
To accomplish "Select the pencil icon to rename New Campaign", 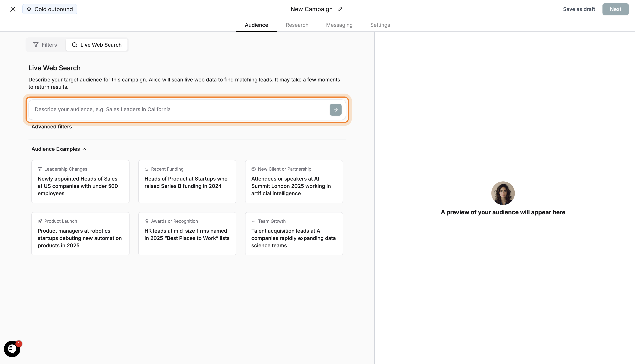I will [340, 9].
